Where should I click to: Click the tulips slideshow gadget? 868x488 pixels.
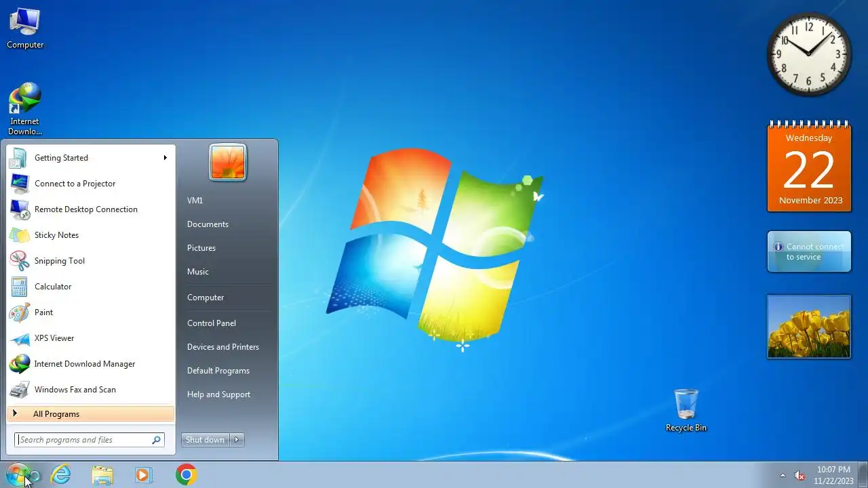pyautogui.click(x=809, y=326)
